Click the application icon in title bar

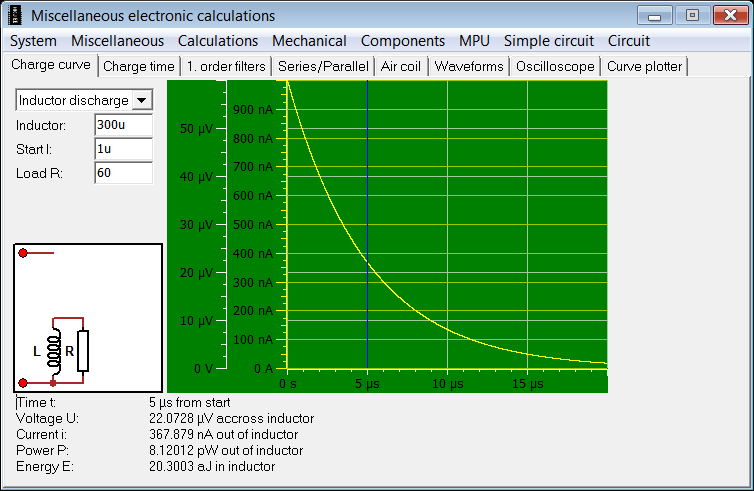tap(15, 16)
